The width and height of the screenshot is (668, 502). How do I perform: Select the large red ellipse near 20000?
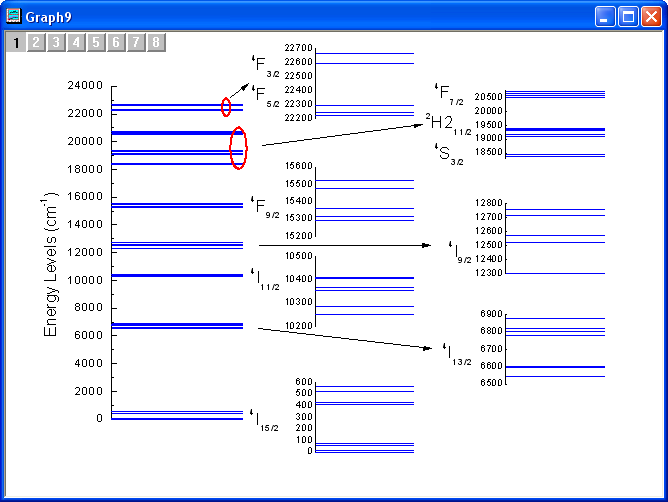click(238, 148)
